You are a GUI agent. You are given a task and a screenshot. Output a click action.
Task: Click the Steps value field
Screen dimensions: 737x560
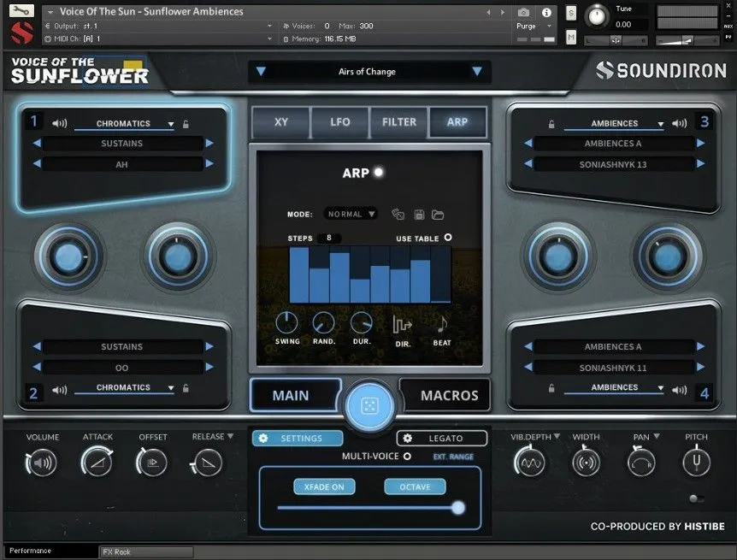[x=329, y=238]
